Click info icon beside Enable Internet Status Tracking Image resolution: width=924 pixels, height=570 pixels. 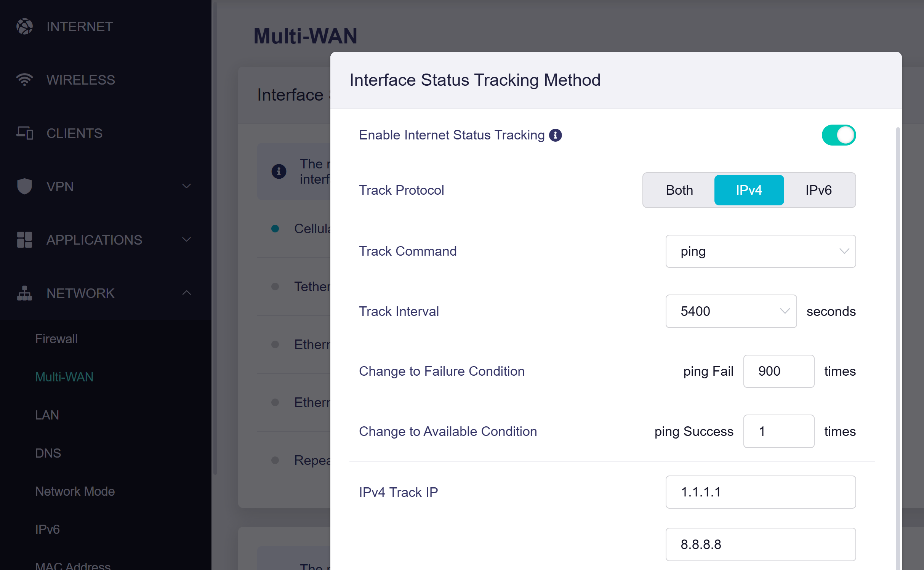pyautogui.click(x=555, y=135)
